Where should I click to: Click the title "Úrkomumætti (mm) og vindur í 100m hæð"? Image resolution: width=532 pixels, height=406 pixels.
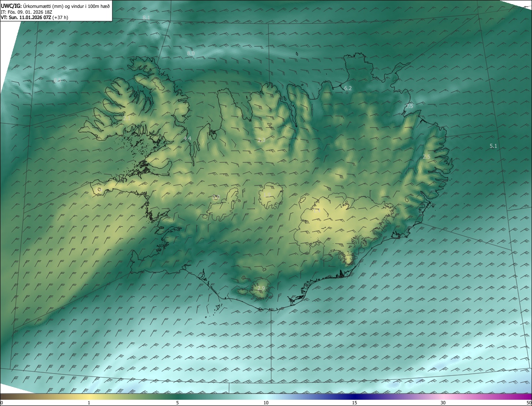(66, 6)
